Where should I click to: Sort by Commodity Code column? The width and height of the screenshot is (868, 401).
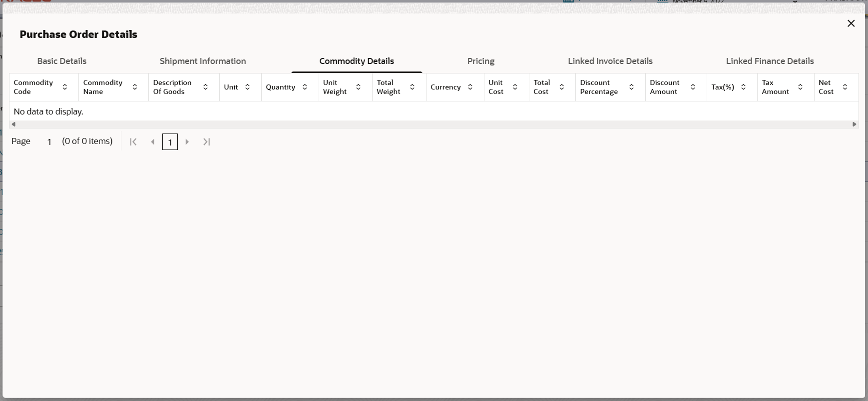tap(65, 87)
